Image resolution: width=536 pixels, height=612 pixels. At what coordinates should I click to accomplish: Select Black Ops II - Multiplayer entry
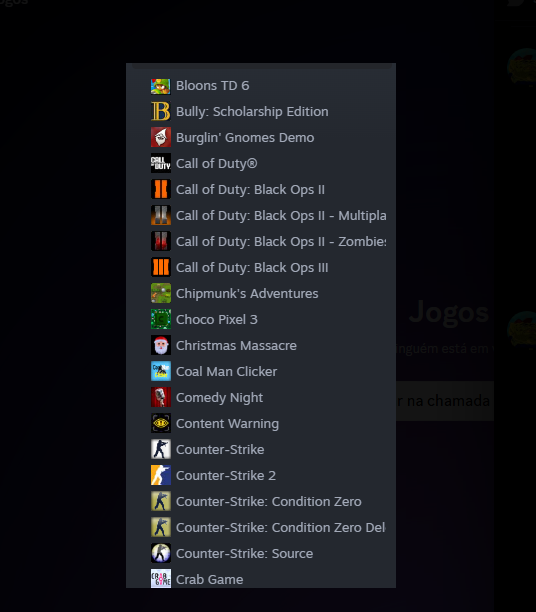261,215
